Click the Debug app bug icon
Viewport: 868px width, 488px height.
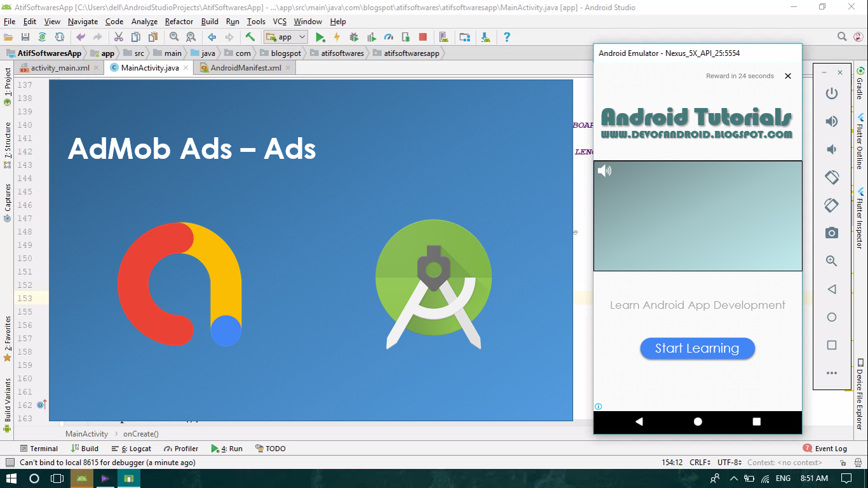(x=354, y=37)
